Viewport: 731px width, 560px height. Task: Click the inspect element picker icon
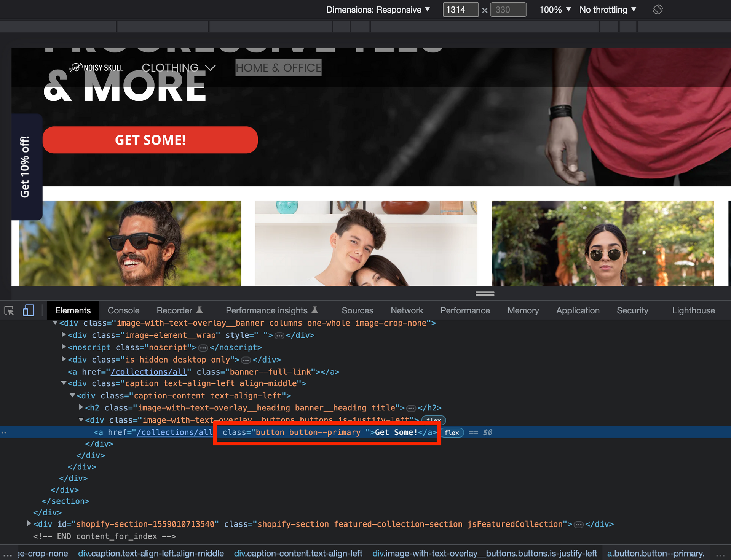9,311
